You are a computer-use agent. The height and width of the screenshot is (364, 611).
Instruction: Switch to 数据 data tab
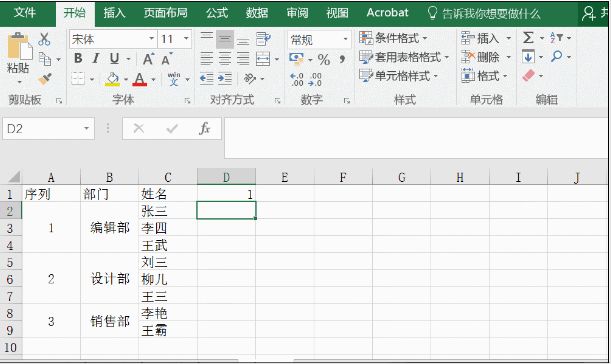257,13
